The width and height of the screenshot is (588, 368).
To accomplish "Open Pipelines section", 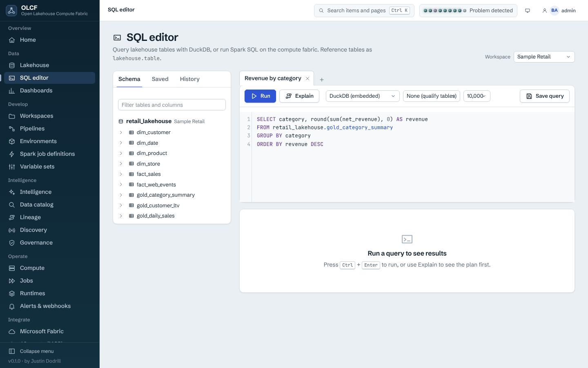I will click(49, 128).
